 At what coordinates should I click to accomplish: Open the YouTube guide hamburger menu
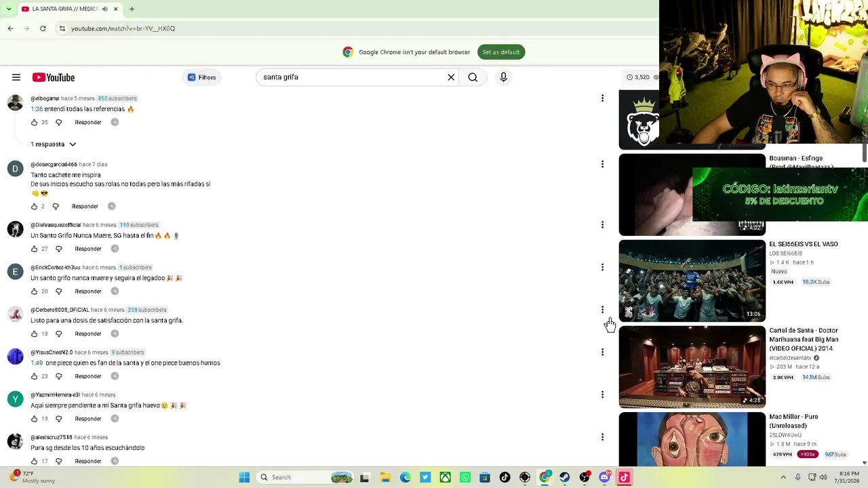[x=16, y=77]
